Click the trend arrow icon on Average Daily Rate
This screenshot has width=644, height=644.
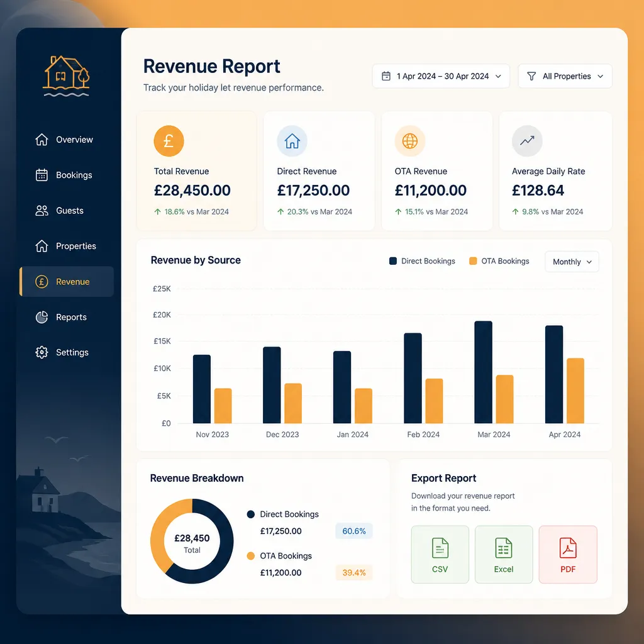tap(527, 141)
